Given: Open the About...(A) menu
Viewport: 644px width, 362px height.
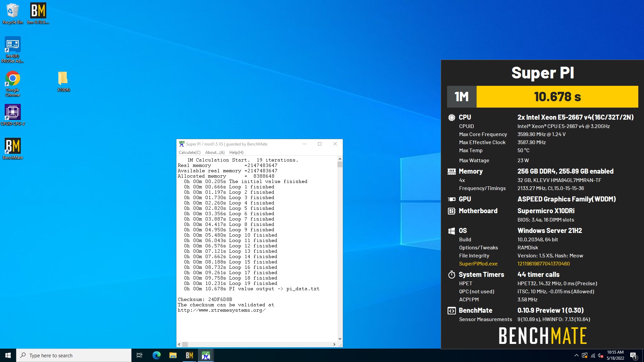Looking at the screenshot, I should coord(215,153).
